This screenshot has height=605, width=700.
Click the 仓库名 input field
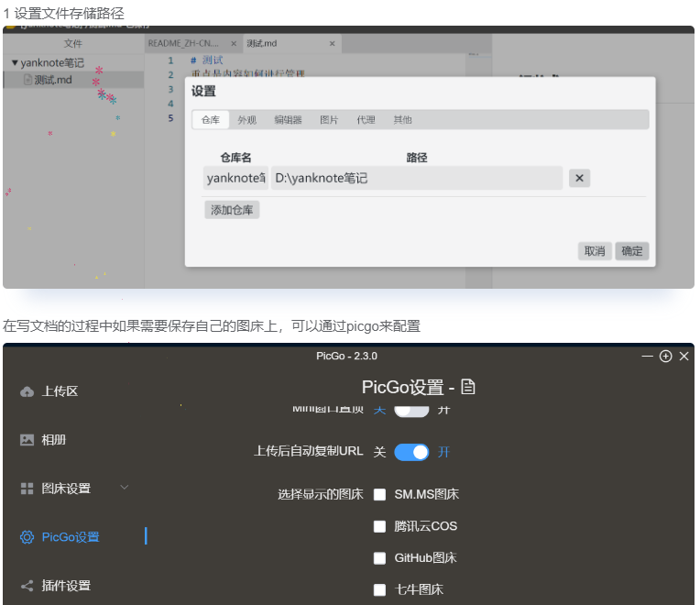[x=235, y=178]
